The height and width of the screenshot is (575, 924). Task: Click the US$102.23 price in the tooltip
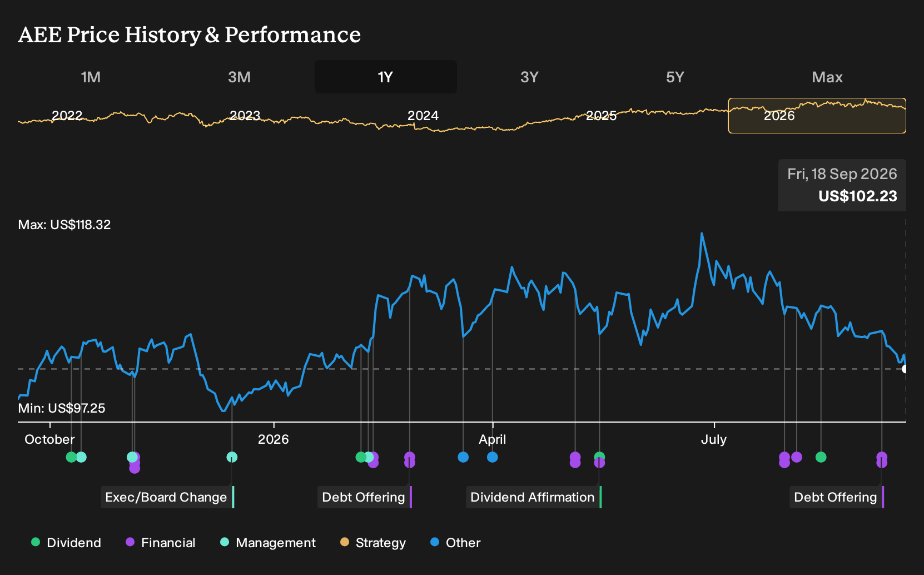pyautogui.click(x=858, y=196)
